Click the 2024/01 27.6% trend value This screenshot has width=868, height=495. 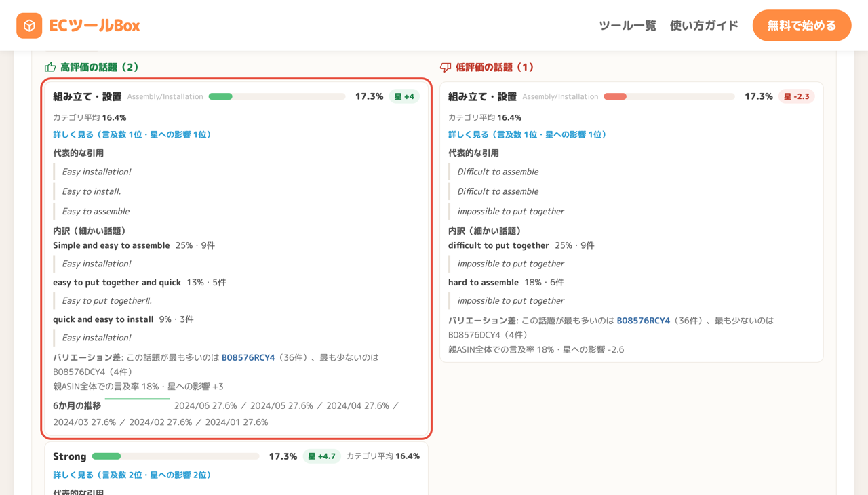pos(237,422)
